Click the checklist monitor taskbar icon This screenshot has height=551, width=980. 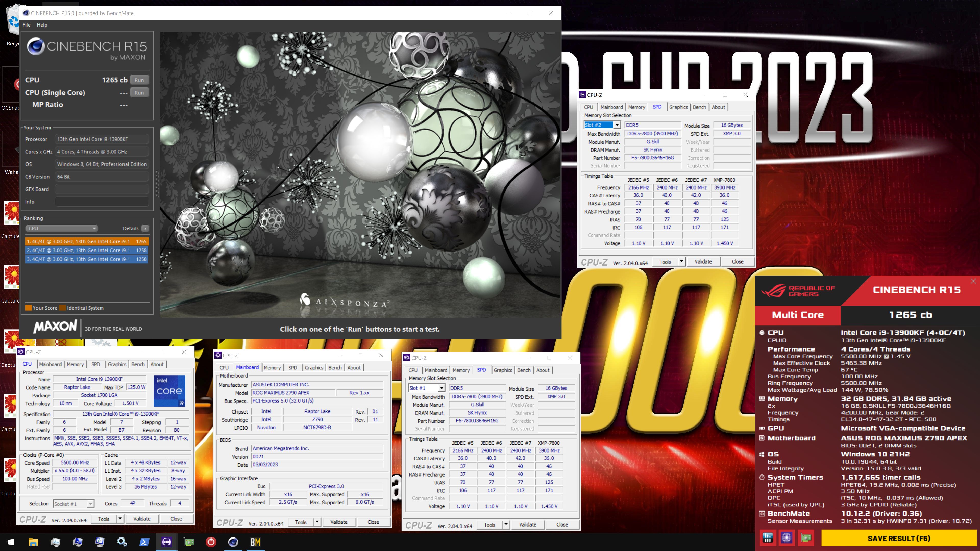(100, 542)
